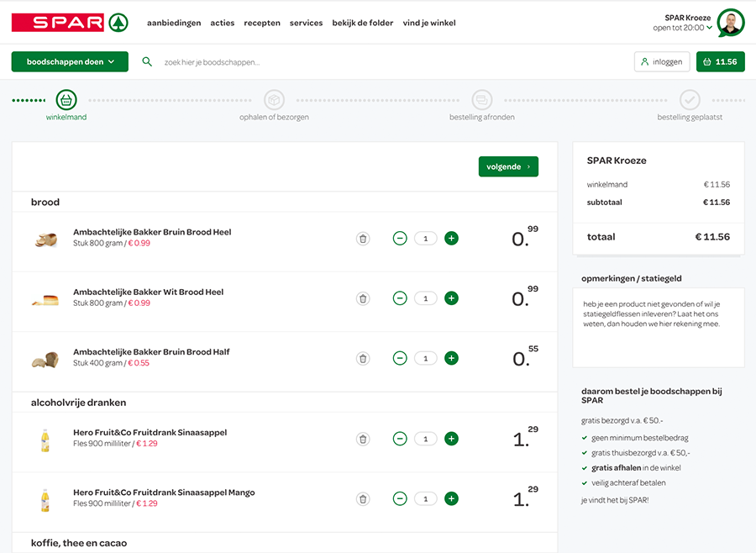The height and width of the screenshot is (553, 756).
Task: Delete Bruin Brood Half with trash icon
Action: (363, 358)
